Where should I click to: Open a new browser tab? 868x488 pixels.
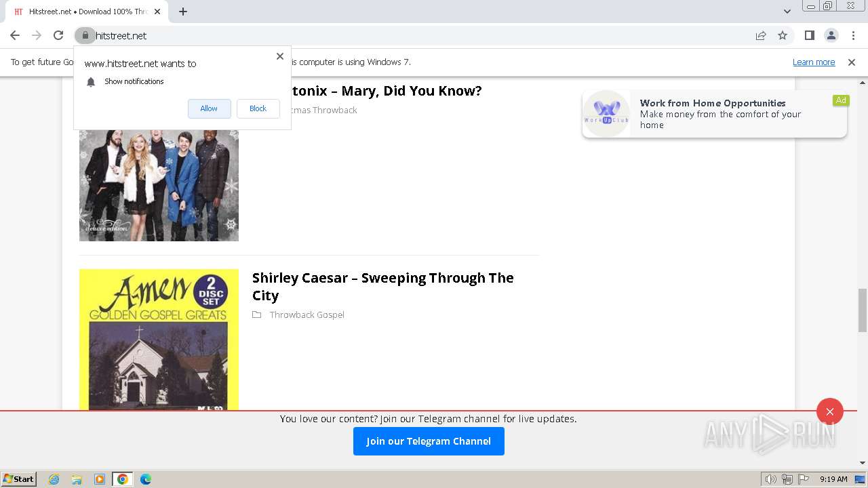pos(183,12)
